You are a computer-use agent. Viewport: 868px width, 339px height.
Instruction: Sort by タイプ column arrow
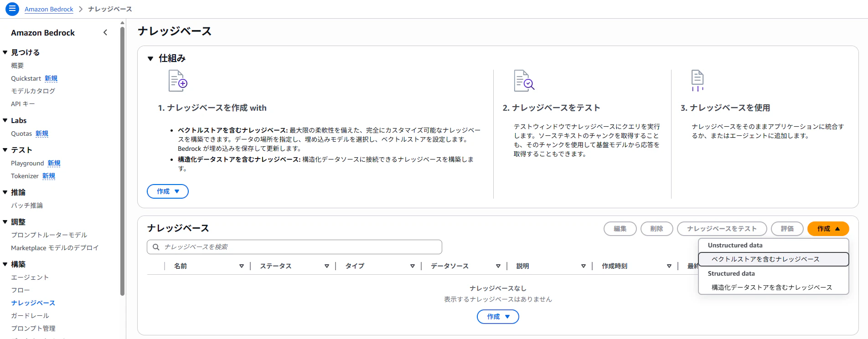coord(413,266)
